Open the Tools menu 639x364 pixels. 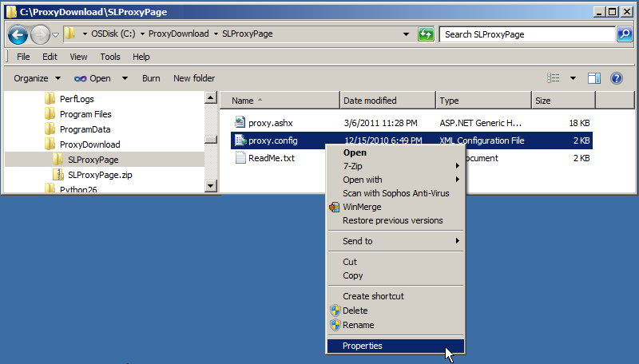point(110,57)
